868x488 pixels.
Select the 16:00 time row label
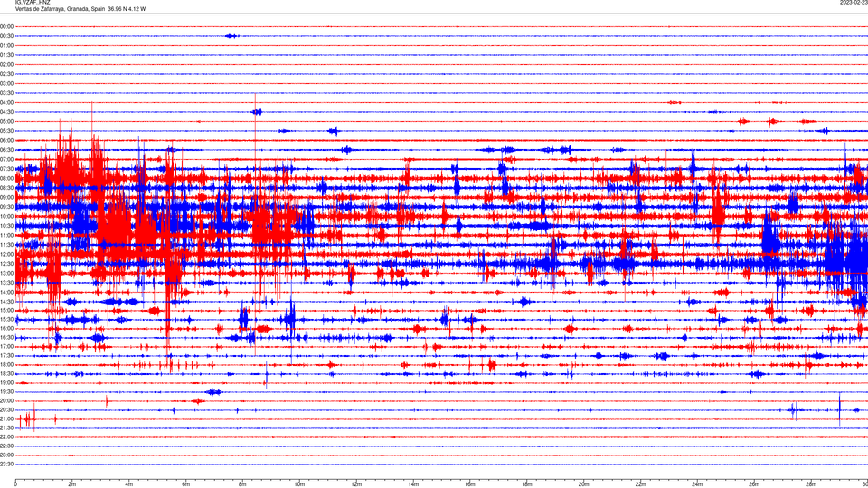6,329
